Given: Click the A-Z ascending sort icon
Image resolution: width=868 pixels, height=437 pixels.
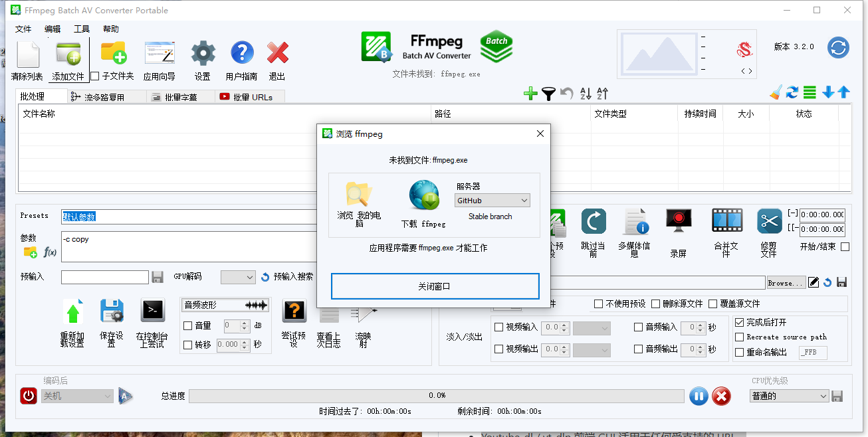Looking at the screenshot, I should click(x=585, y=93).
